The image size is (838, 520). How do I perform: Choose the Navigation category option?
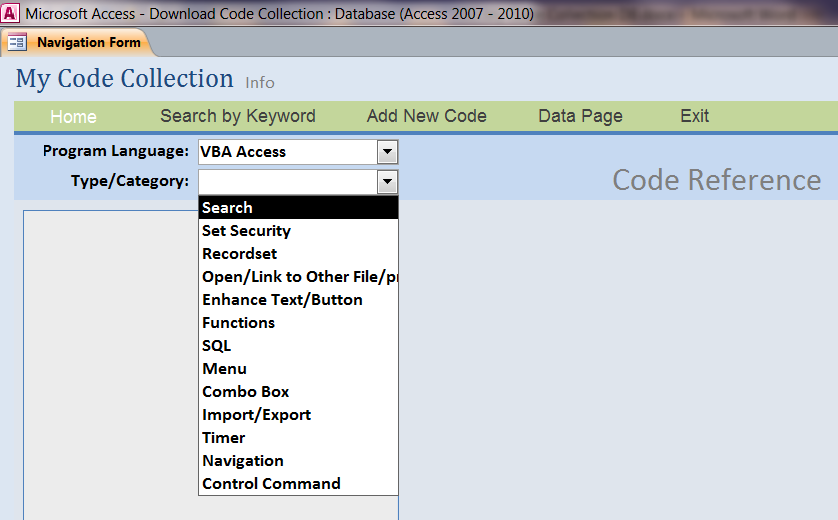(x=298, y=460)
